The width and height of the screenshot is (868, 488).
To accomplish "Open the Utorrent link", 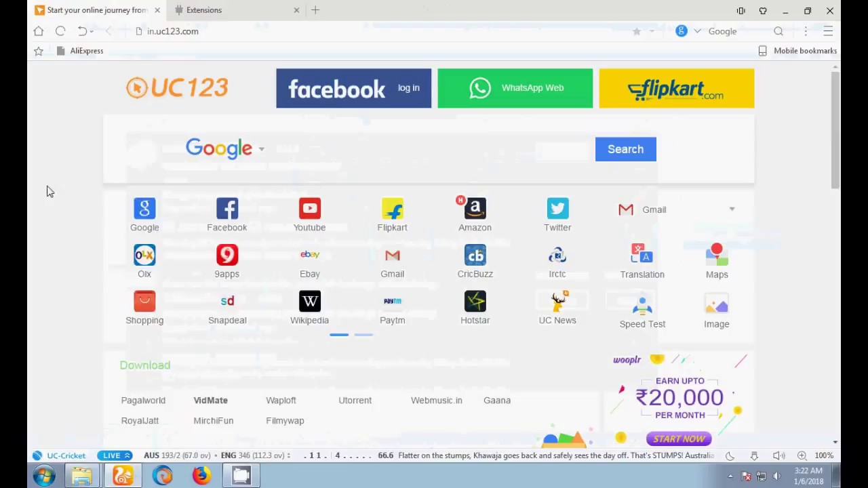I will click(355, 401).
